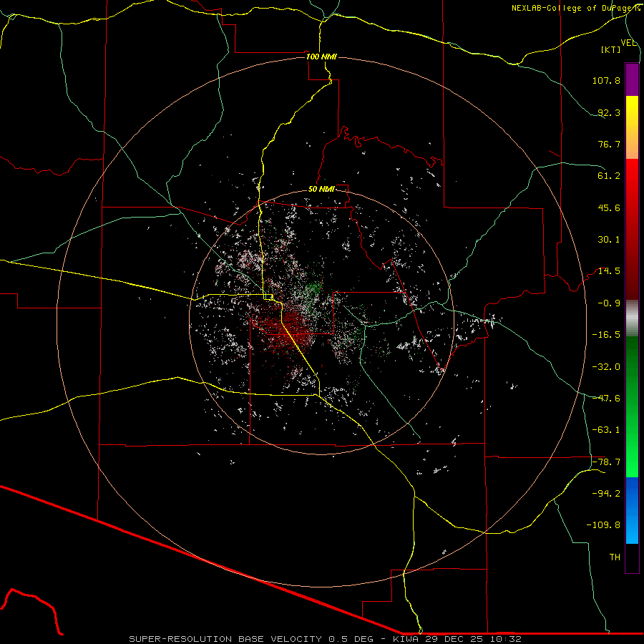This screenshot has height=644, width=644.
Task: Click the 14.5 velocity scale value
Action: point(609,271)
